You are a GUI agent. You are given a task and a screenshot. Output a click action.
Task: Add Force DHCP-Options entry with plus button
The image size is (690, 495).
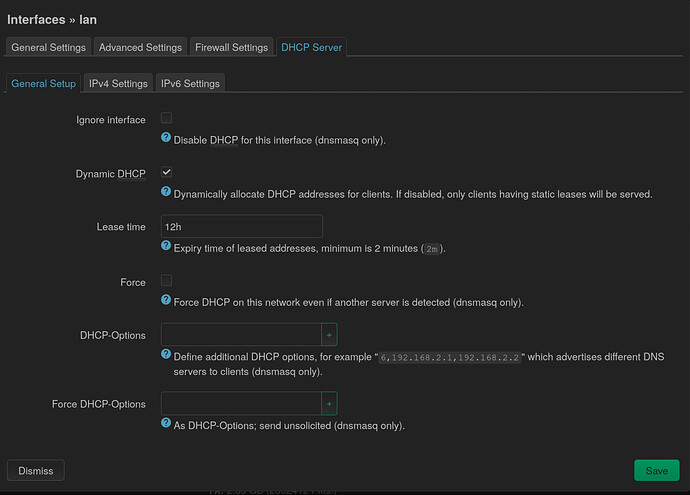[329, 404]
